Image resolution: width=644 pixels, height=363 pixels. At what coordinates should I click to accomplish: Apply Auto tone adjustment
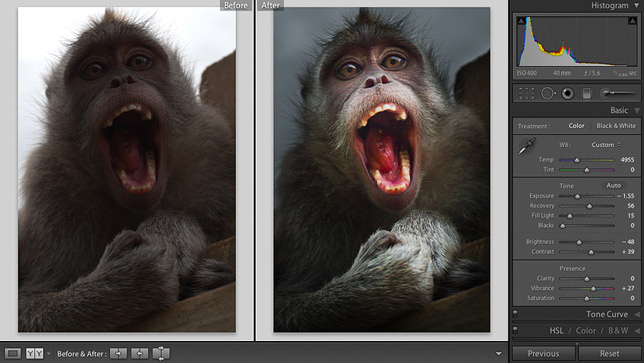pos(614,185)
